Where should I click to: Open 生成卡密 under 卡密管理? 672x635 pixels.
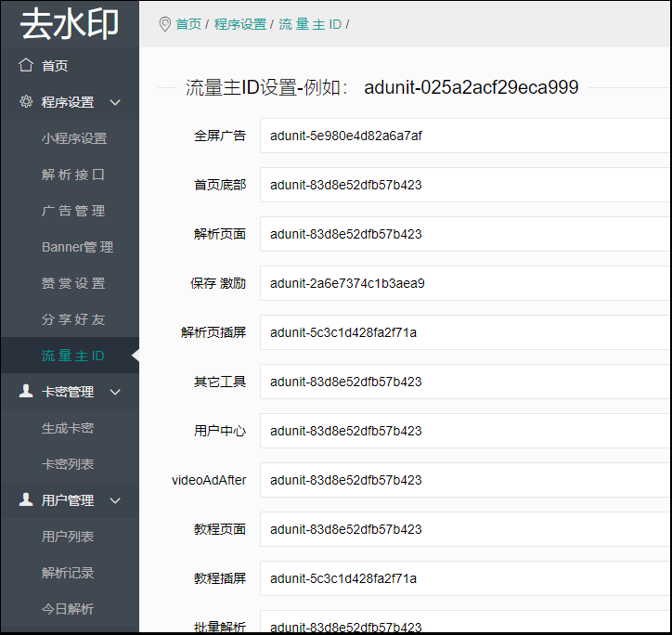pos(68,428)
